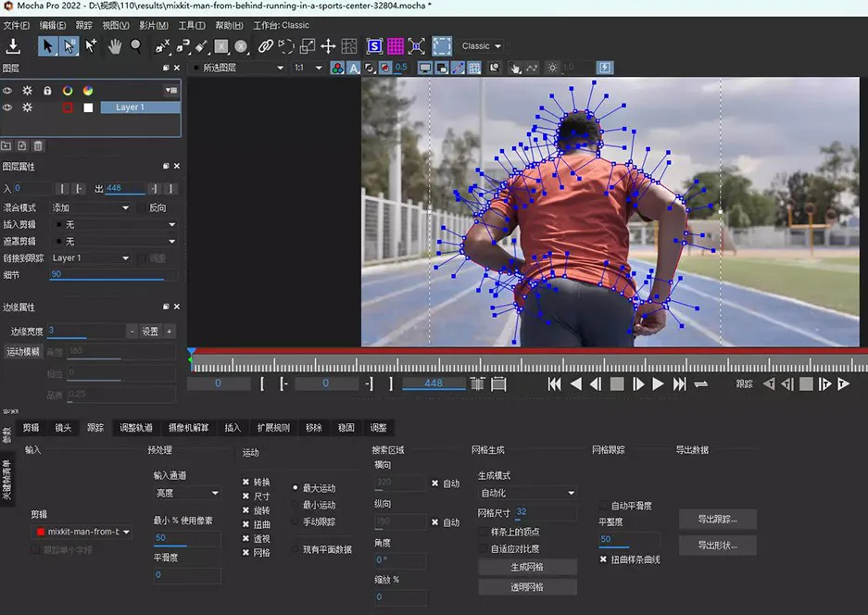Click the move crosshair arrows tool
The height and width of the screenshot is (615, 868).
point(328,45)
